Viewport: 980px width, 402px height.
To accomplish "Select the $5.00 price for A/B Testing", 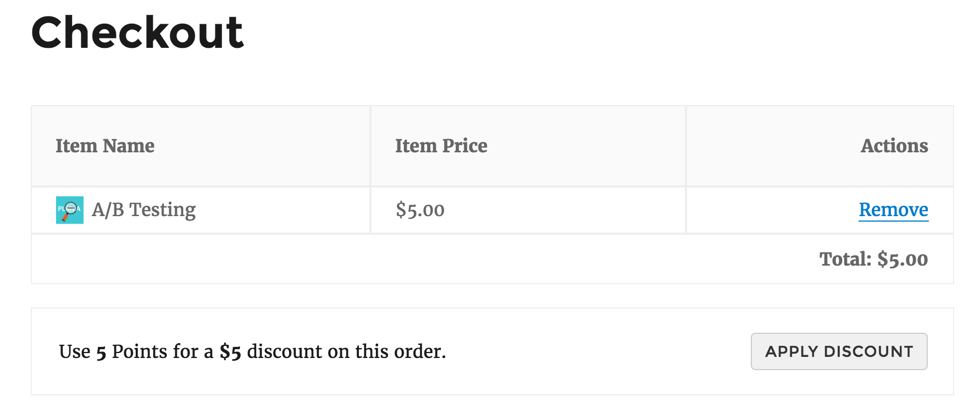I will click(x=420, y=210).
